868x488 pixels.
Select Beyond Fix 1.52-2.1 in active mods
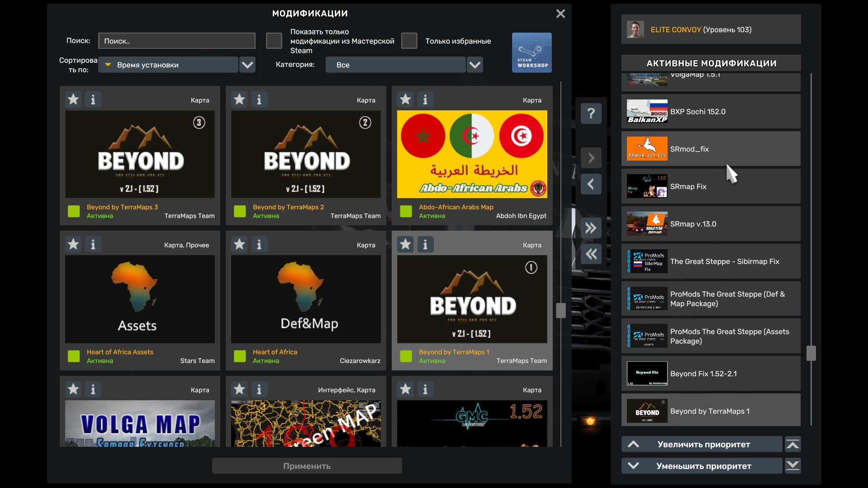coord(711,374)
